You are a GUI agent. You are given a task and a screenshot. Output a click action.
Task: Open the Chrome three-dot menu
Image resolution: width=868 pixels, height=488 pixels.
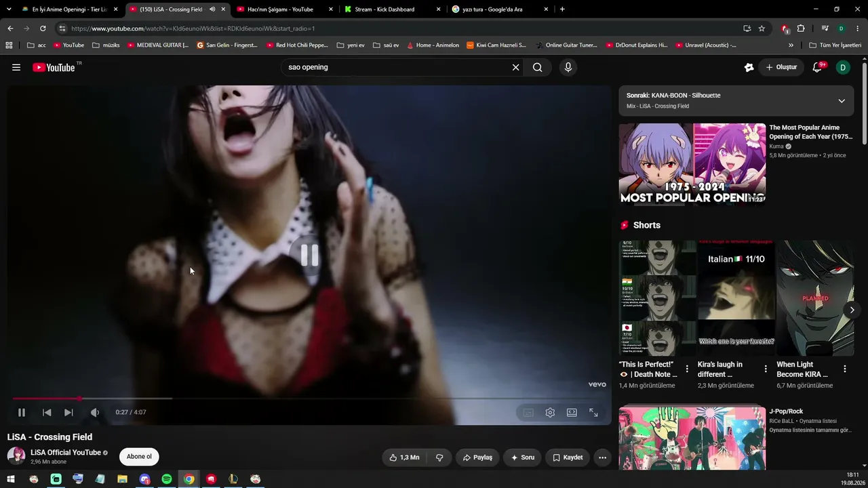click(x=858, y=28)
